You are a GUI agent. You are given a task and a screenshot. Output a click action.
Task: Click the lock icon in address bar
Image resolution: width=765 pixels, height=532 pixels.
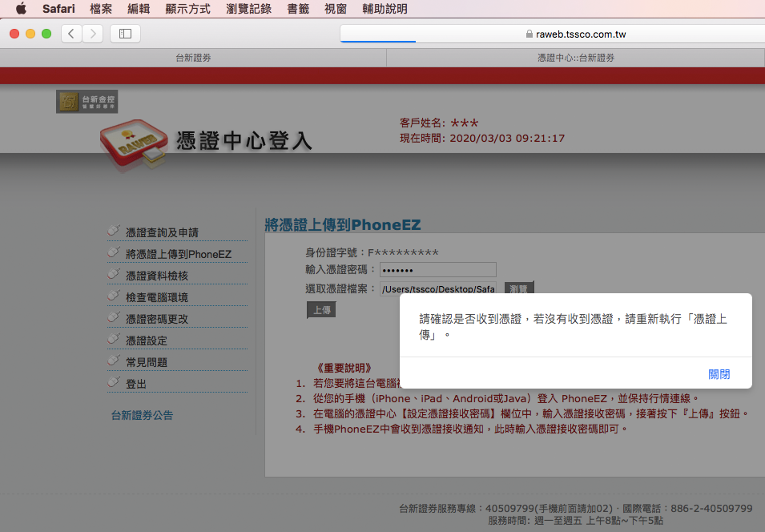pos(529,34)
